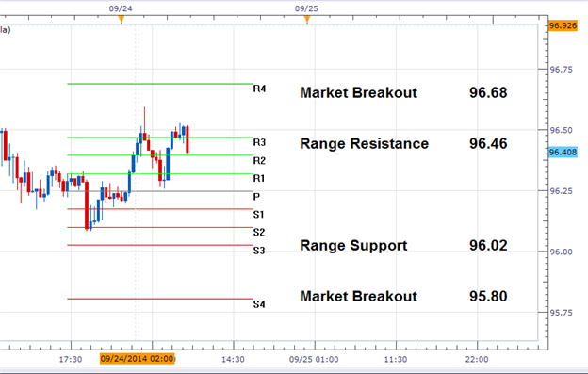Click the orange 96.926 price tag

coord(563,25)
